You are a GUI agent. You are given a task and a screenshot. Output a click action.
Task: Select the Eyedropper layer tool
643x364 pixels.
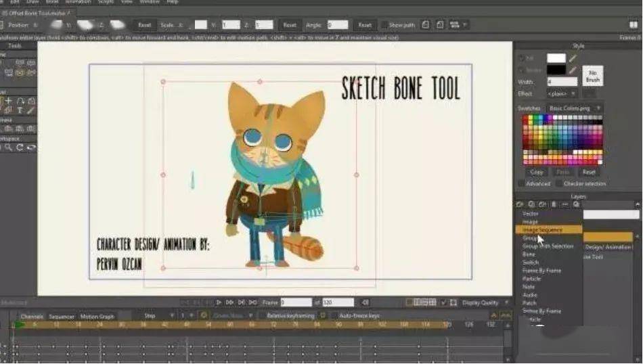(31, 110)
